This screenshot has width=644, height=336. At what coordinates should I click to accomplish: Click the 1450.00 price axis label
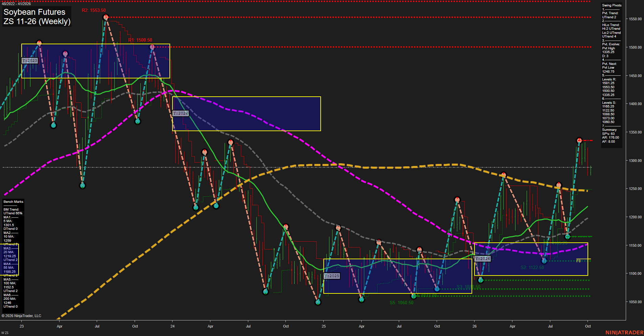[x=635, y=76]
